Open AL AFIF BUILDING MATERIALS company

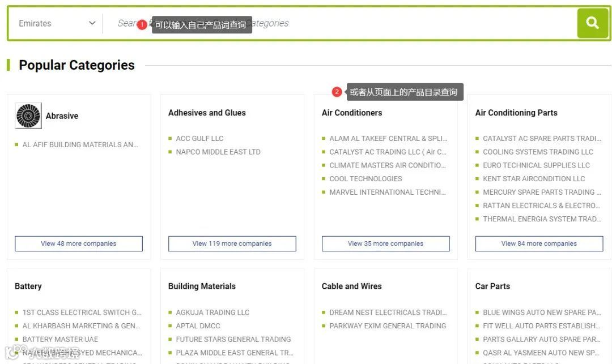[x=80, y=144]
